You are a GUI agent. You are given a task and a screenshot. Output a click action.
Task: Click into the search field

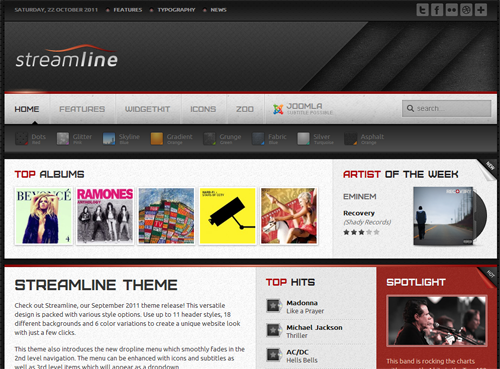click(x=447, y=109)
